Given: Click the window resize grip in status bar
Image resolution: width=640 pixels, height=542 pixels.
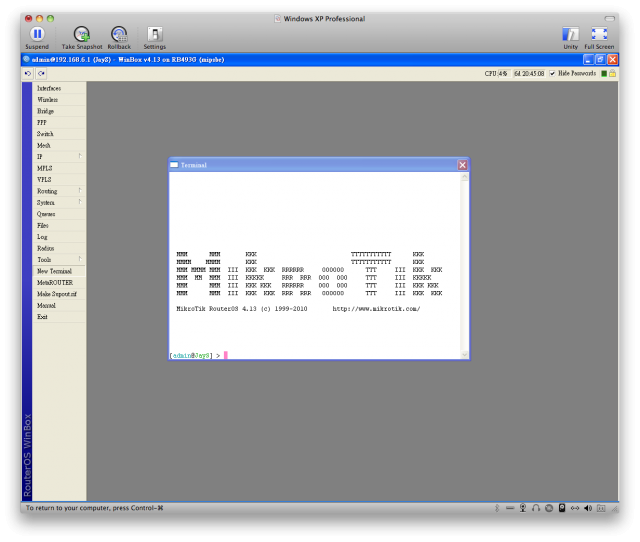Looking at the screenshot, I should click(614, 509).
